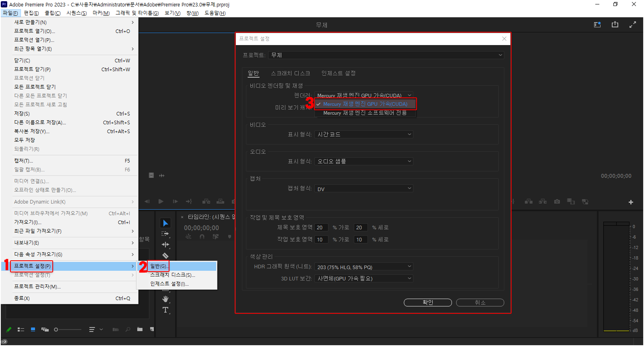The height and width of the screenshot is (346, 644).
Task: Switch project panel to freeform view
Action: 45,330
